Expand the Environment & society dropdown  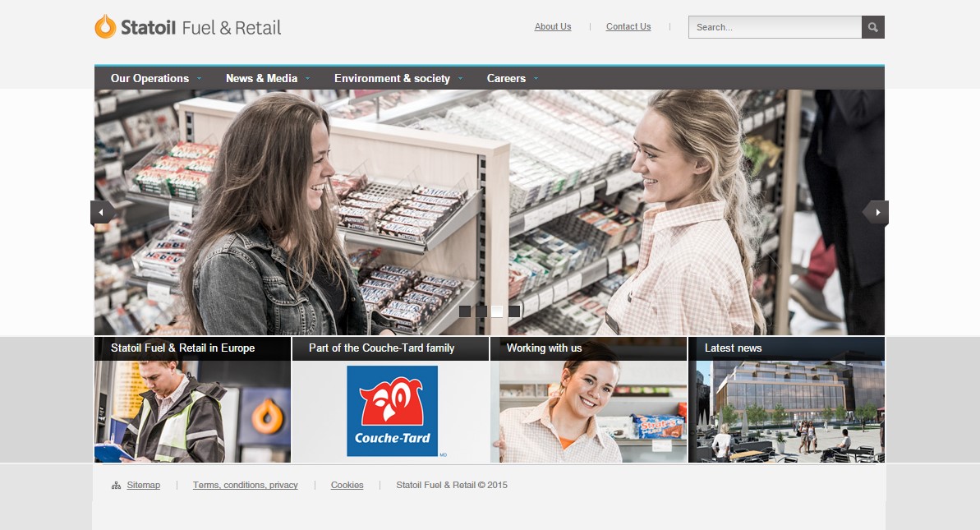click(392, 78)
